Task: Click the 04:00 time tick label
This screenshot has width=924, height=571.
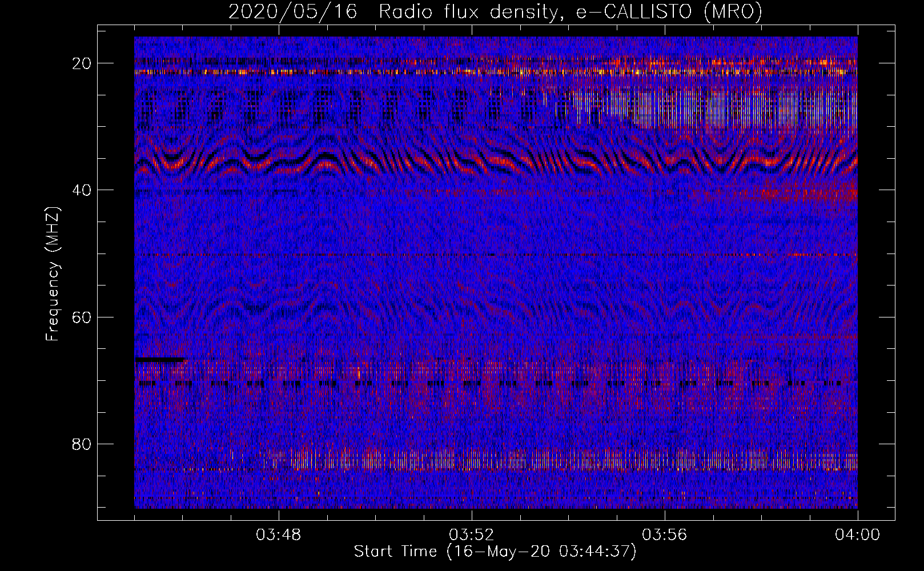Action: (x=858, y=535)
